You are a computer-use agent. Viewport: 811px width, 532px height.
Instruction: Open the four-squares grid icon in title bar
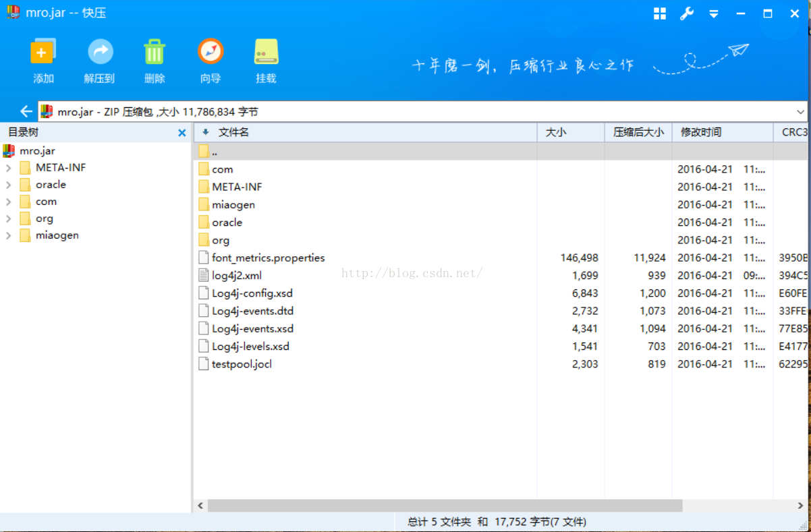660,13
